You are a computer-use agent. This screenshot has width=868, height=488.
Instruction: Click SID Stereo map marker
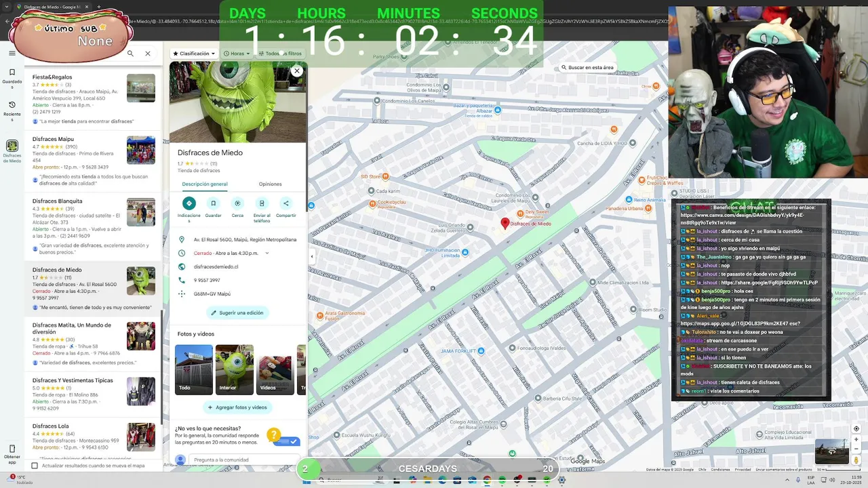click(385, 176)
